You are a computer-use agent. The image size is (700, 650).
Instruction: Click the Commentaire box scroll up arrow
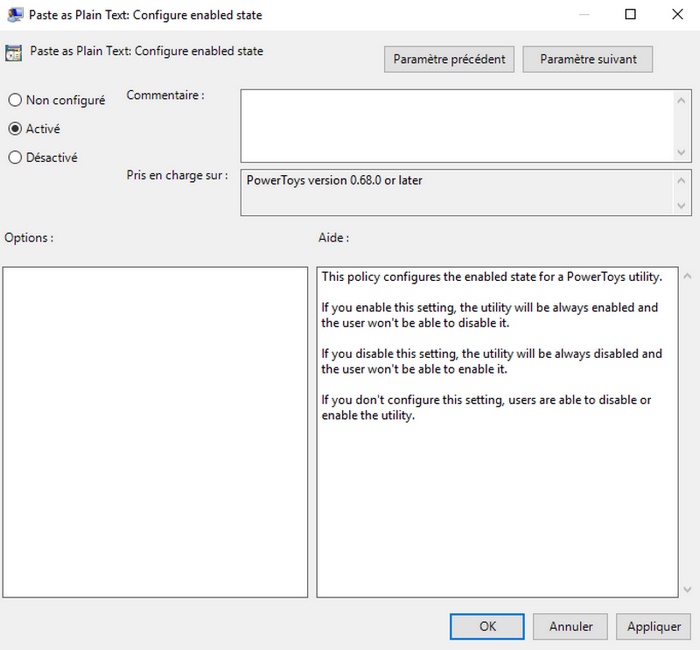[x=683, y=99]
